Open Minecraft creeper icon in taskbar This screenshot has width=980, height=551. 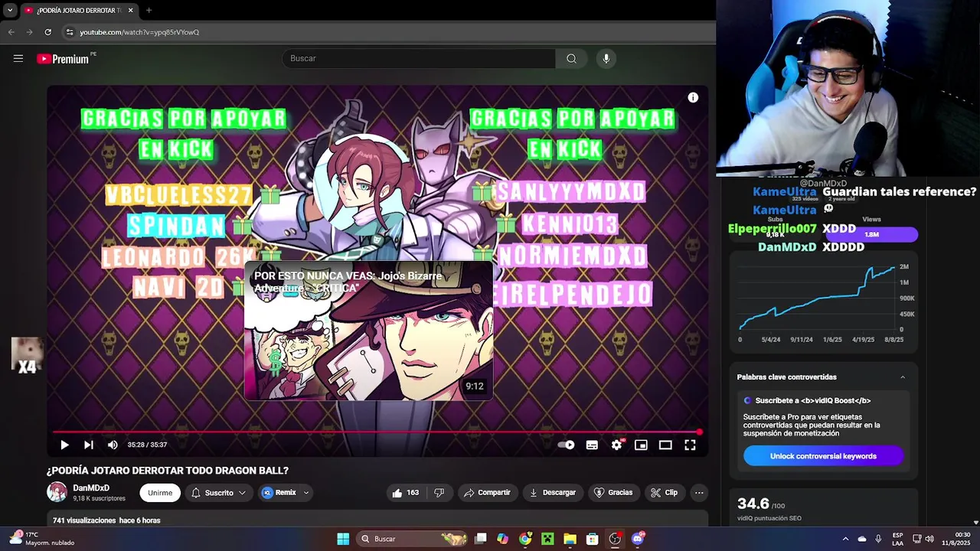[547, 539]
